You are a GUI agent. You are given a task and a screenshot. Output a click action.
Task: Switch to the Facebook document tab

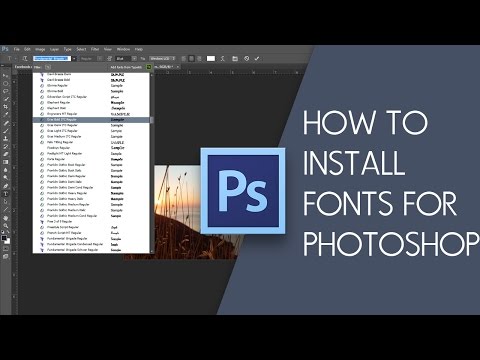coord(23,67)
